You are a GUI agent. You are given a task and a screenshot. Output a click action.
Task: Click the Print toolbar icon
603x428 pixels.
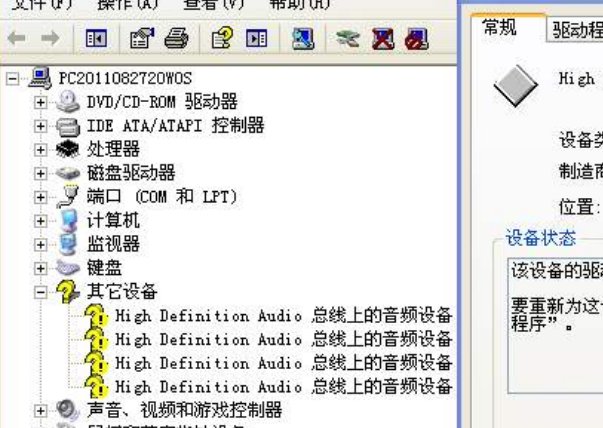click(x=176, y=39)
